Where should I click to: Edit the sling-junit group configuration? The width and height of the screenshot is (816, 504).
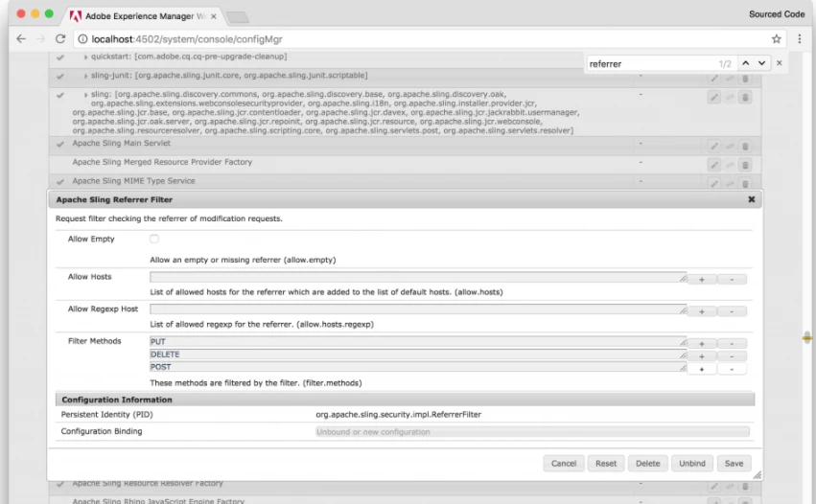click(x=714, y=79)
